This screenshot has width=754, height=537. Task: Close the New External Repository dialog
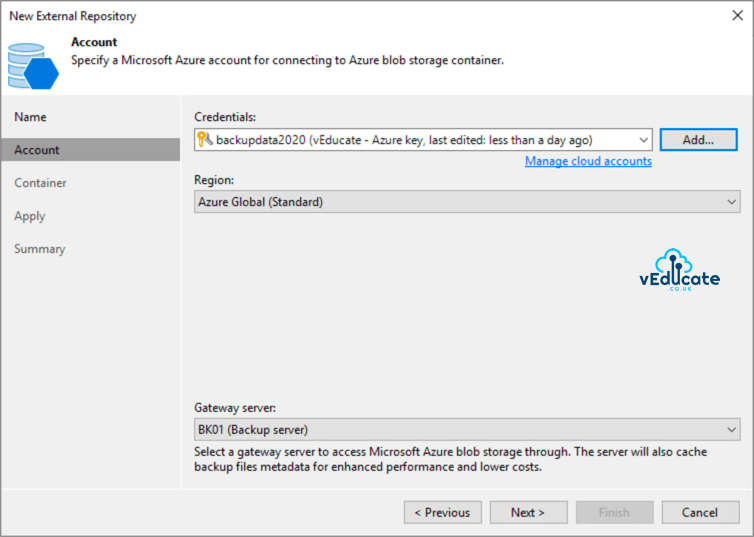click(x=737, y=15)
